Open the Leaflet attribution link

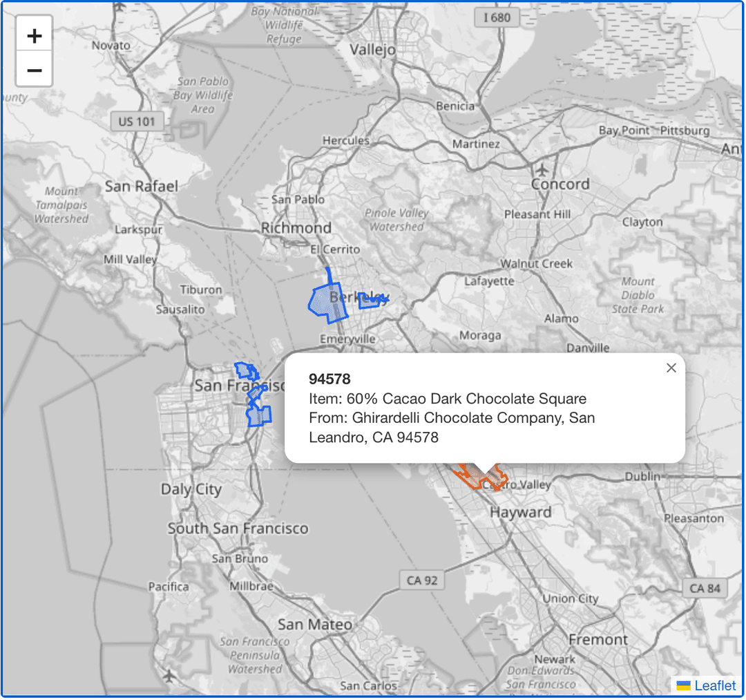pyautogui.click(x=715, y=685)
